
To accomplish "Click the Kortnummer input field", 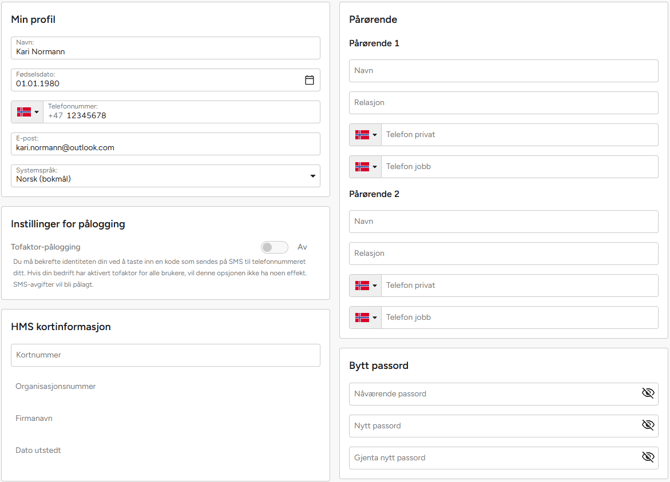I will pyautogui.click(x=165, y=355).
